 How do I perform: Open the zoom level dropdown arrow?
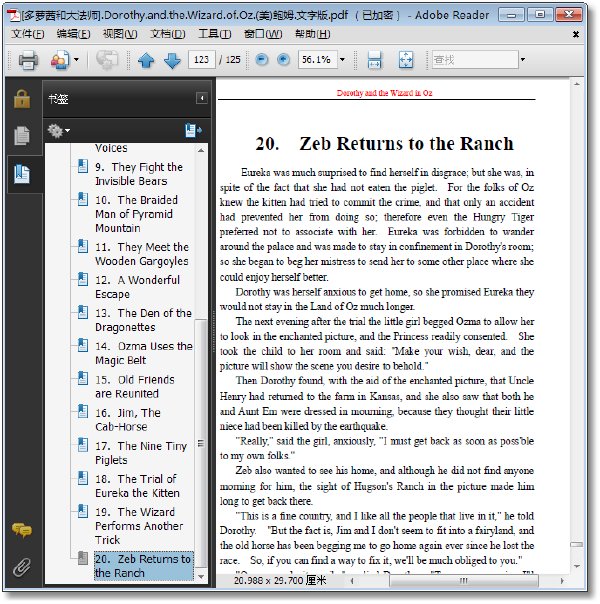pos(342,60)
